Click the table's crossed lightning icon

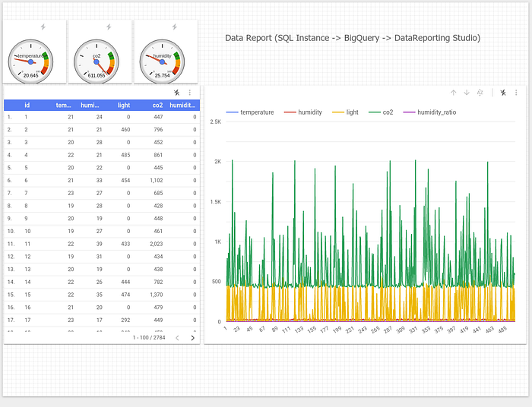(x=177, y=93)
